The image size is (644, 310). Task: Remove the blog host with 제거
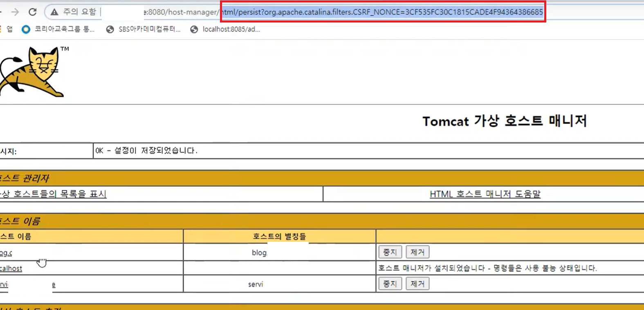click(x=417, y=252)
